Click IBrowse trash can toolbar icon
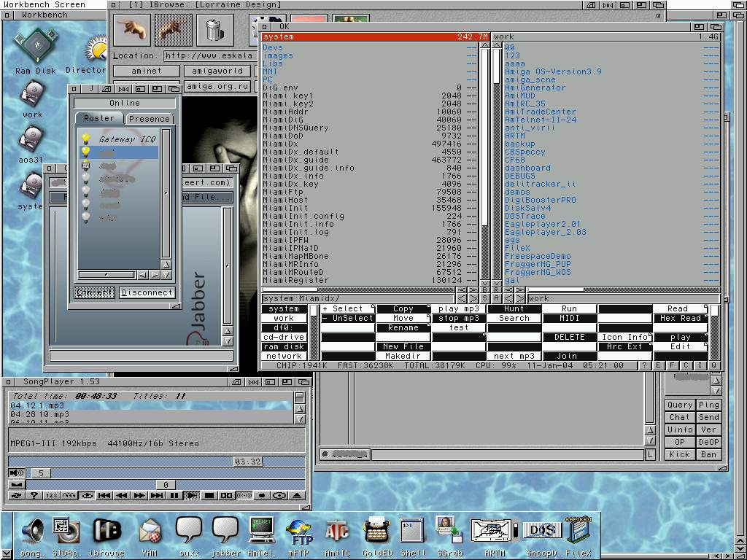 [x=215, y=29]
